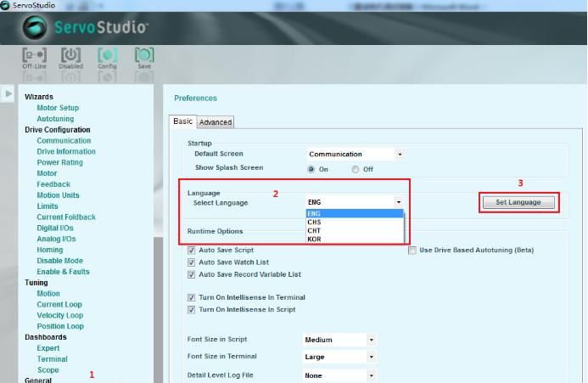Toggle Auto Save Script checkbox
Image resolution: width=588 pixels, height=383 pixels.
(191, 250)
